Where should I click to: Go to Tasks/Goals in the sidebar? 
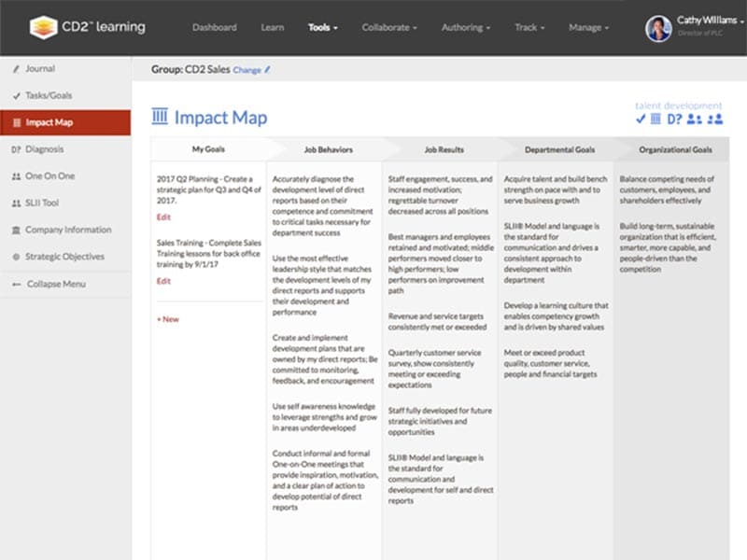(49, 95)
